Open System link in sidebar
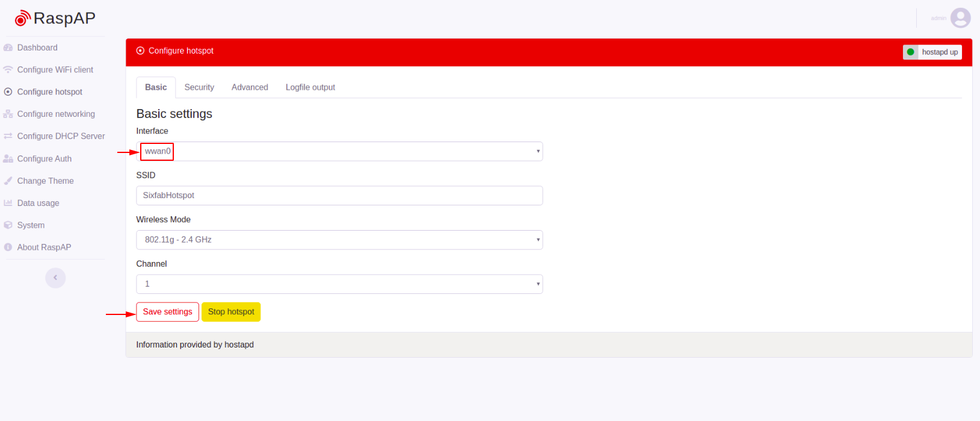This screenshot has height=421, width=980. point(31,225)
